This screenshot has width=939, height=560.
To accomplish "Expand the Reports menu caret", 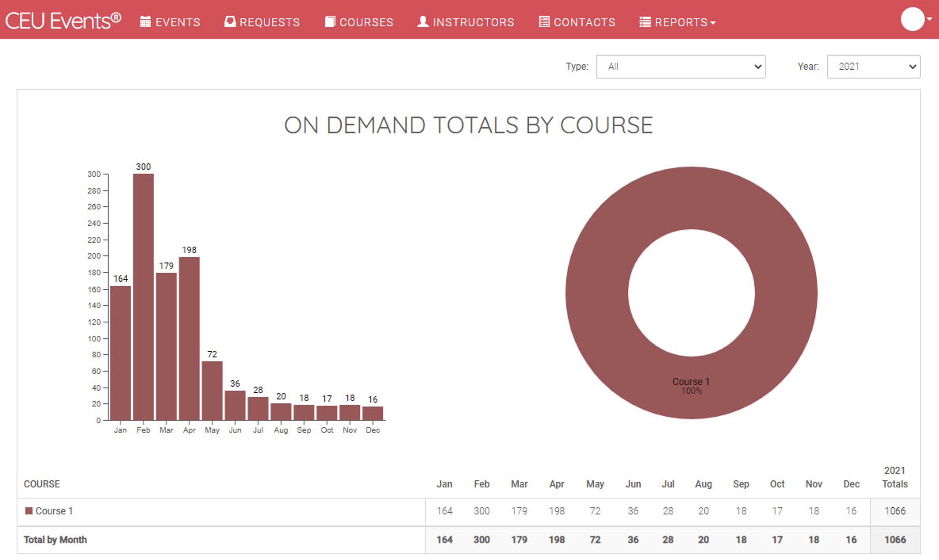I will (x=713, y=23).
